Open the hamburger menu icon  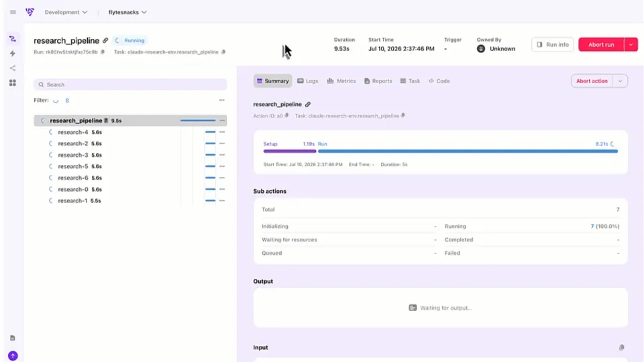[x=13, y=12]
